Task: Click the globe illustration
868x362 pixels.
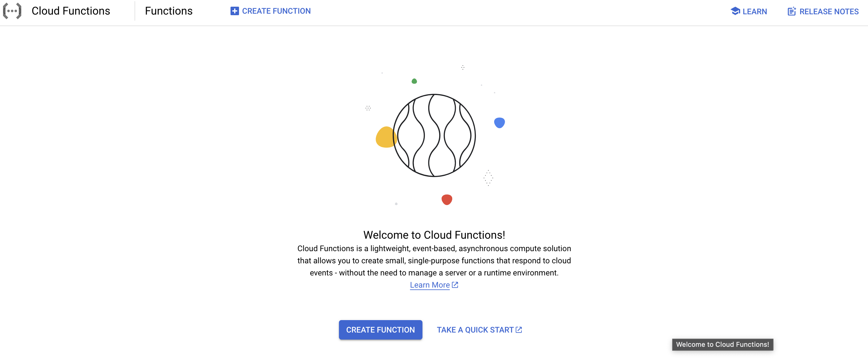Action: [434, 135]
